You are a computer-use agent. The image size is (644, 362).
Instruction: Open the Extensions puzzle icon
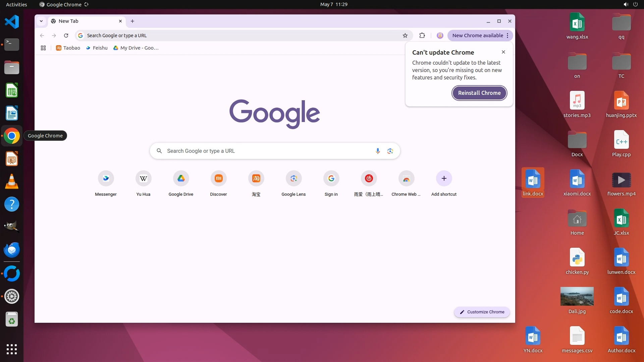[422, 36]
